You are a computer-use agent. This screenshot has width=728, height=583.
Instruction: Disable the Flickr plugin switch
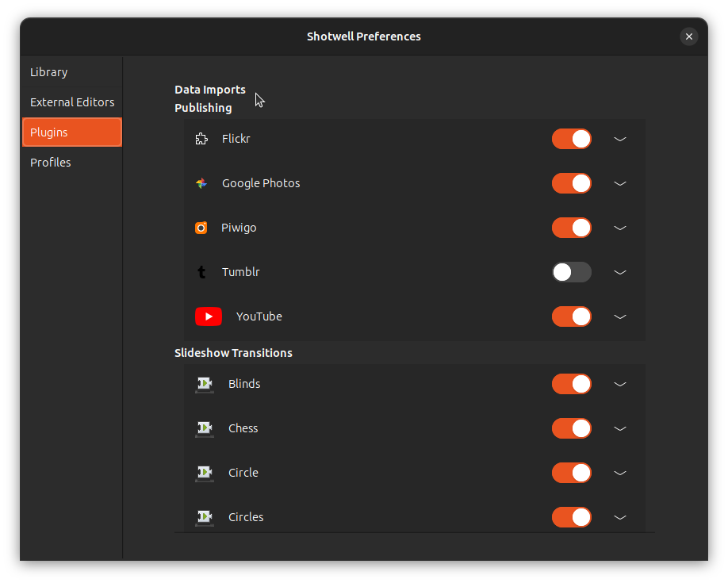pos(572,139)
